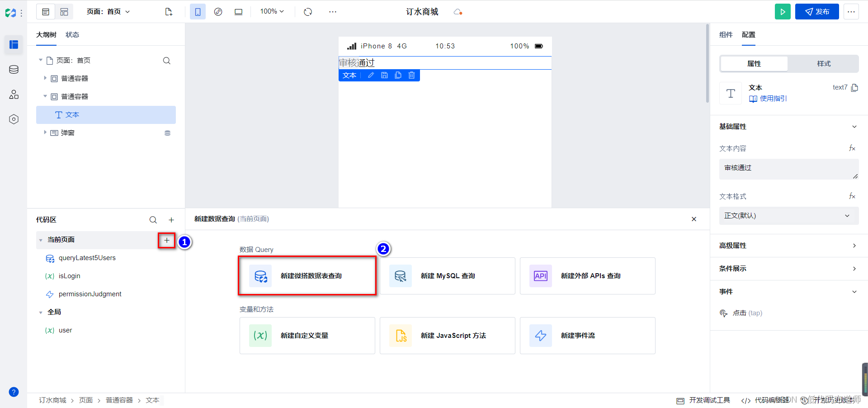Click the refresh canvas icon
Viewport: 868px width, 408px height.
[308, 12]
